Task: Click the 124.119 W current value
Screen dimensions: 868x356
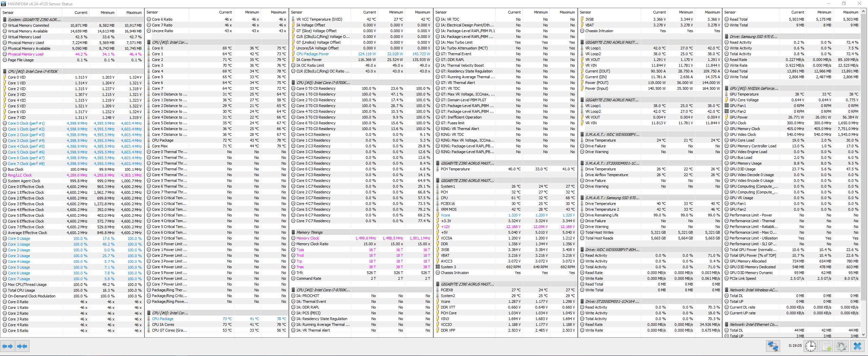Action: click(x=367, y=54)
